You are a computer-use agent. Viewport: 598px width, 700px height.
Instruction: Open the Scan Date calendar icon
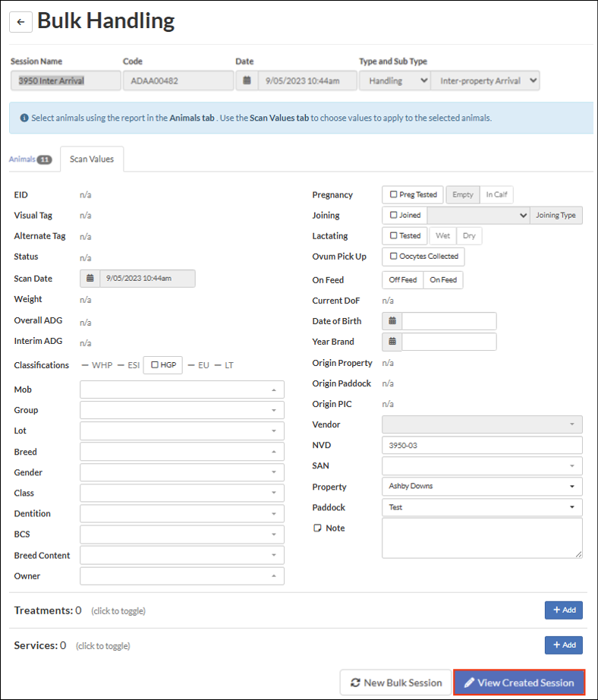(90, 279)
